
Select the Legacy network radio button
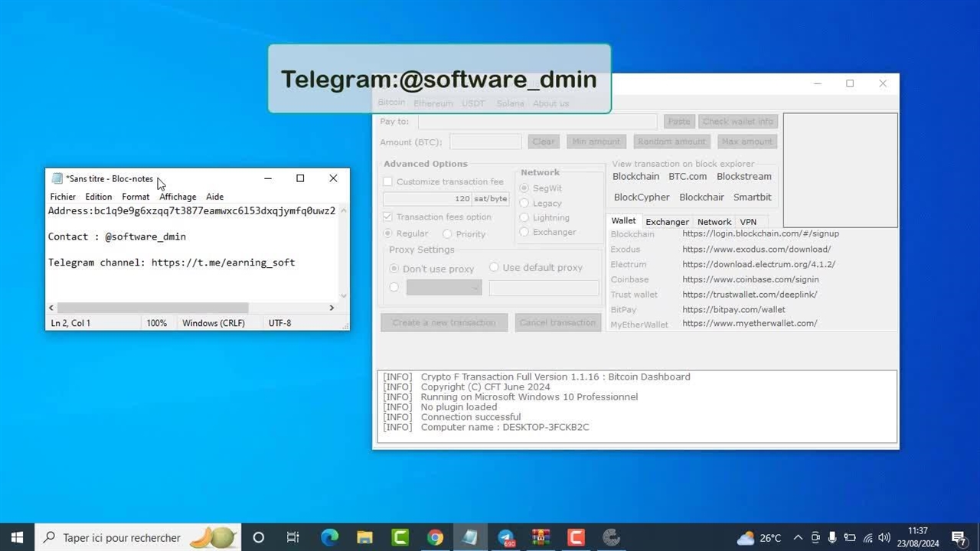(x=524, y=204)
